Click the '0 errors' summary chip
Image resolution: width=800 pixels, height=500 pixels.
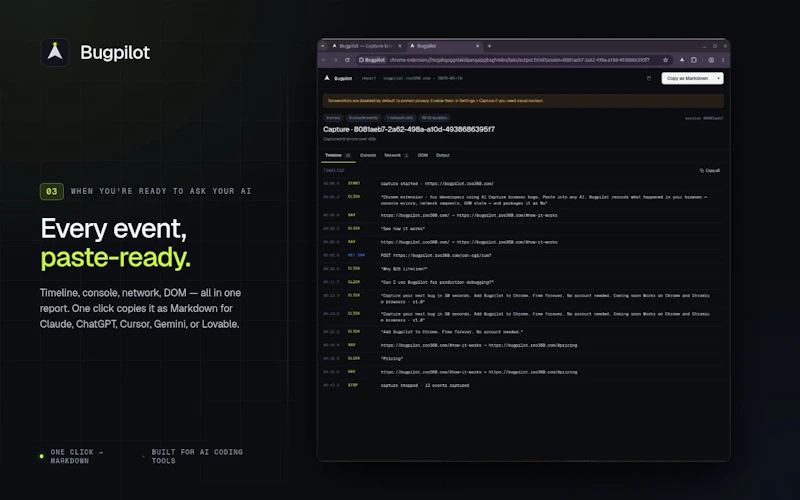point(333,118)
